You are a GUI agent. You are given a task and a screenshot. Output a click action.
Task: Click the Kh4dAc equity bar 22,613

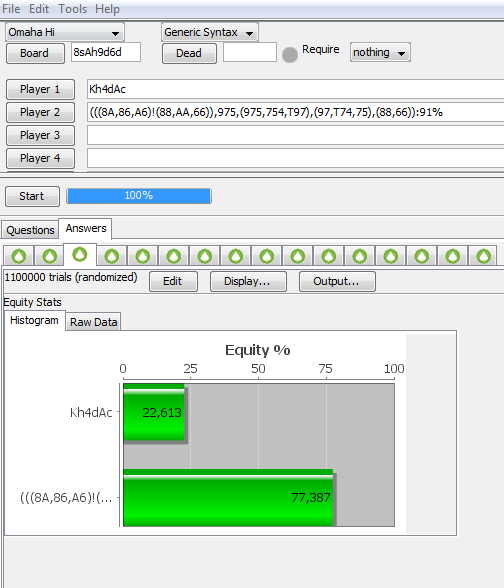154,412
